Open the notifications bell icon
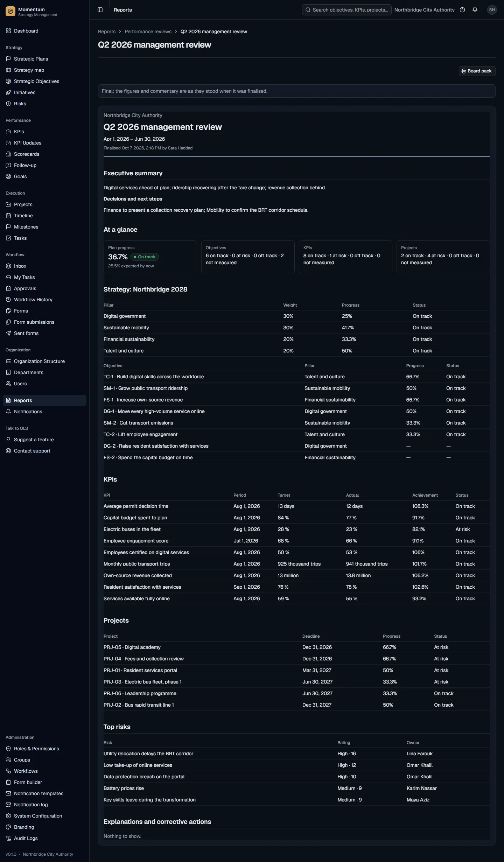The width and height of the screenshot is (504, 862). click(475, 10)
